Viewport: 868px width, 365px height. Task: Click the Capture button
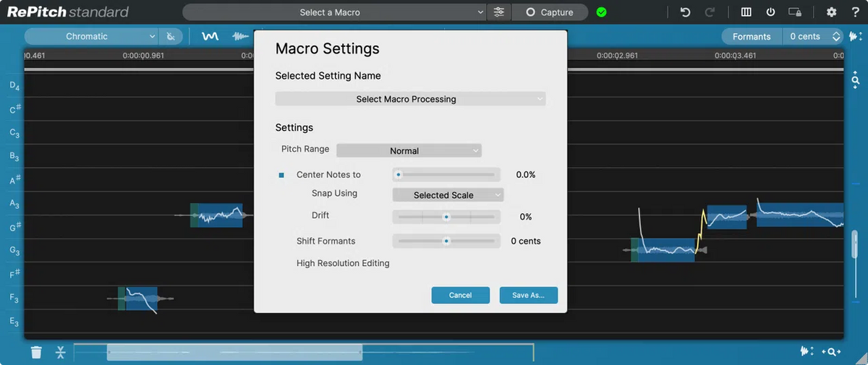coord(550,12)
